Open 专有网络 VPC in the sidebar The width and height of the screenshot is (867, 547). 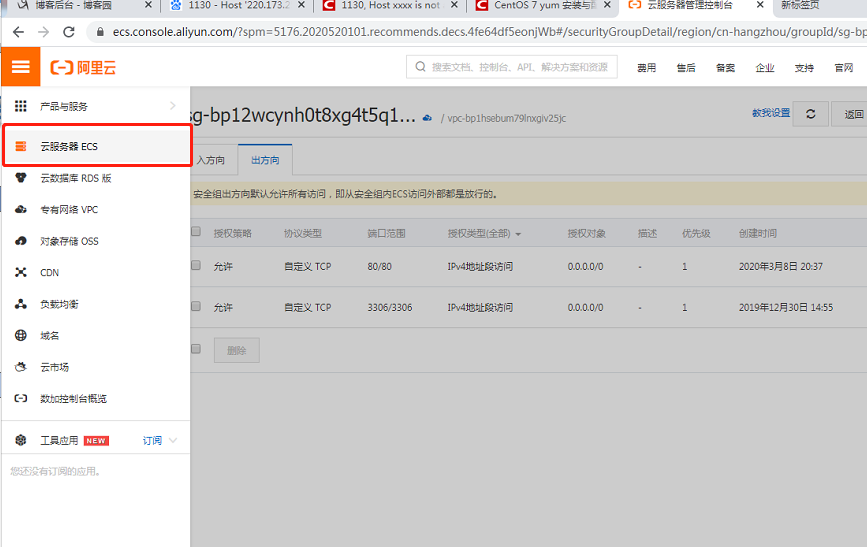coord(69,210)
